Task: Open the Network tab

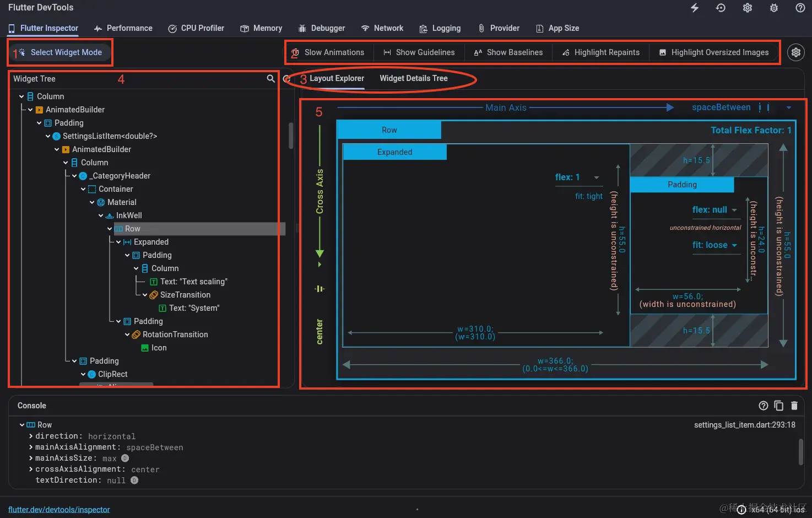Action: coord(382,28)
